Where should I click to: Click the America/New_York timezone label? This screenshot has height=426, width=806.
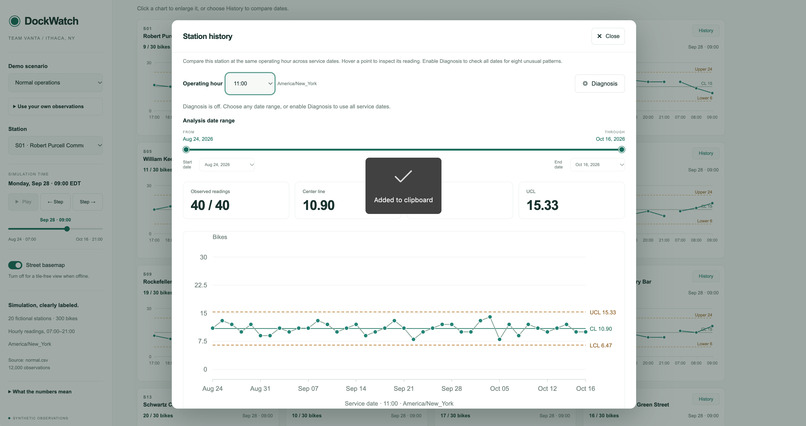pyautogui.click(x=297, y=84)
